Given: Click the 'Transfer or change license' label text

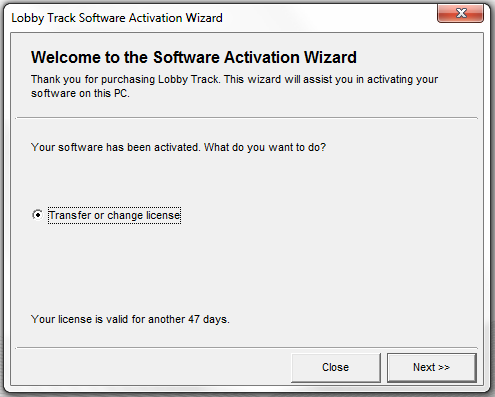Looking at the screenshot, I should click(114, 215).
